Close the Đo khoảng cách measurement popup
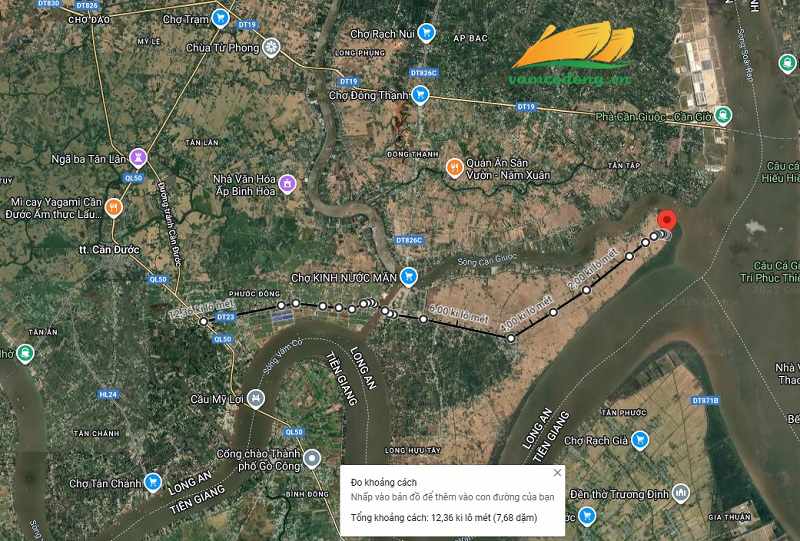The width and height of the screenshot is (800, 541). click(557, 473)
